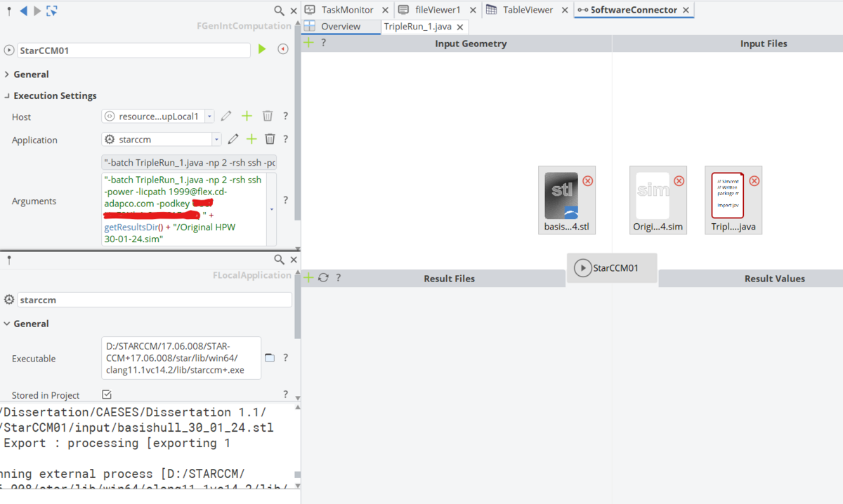Click the StarCCM01 run button in connector

tap(582, 268)
